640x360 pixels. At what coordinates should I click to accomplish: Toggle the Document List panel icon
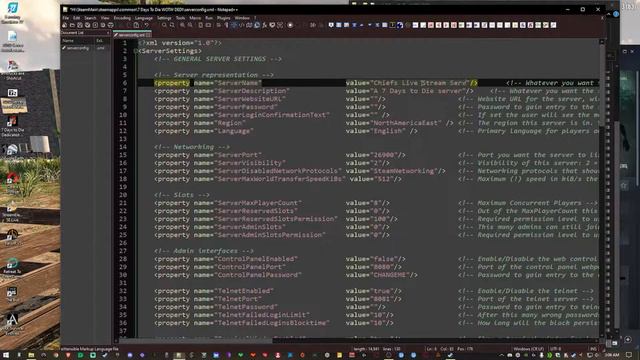[257, 25]
